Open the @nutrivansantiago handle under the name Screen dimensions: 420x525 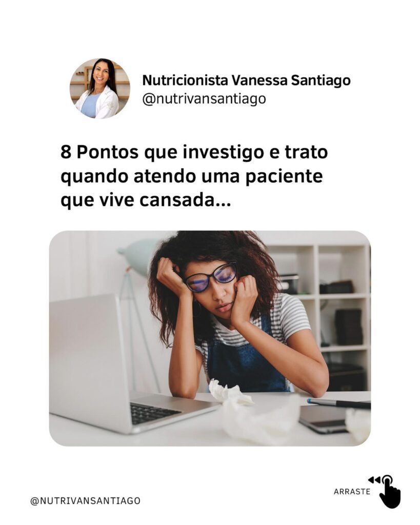click(204, 99)
